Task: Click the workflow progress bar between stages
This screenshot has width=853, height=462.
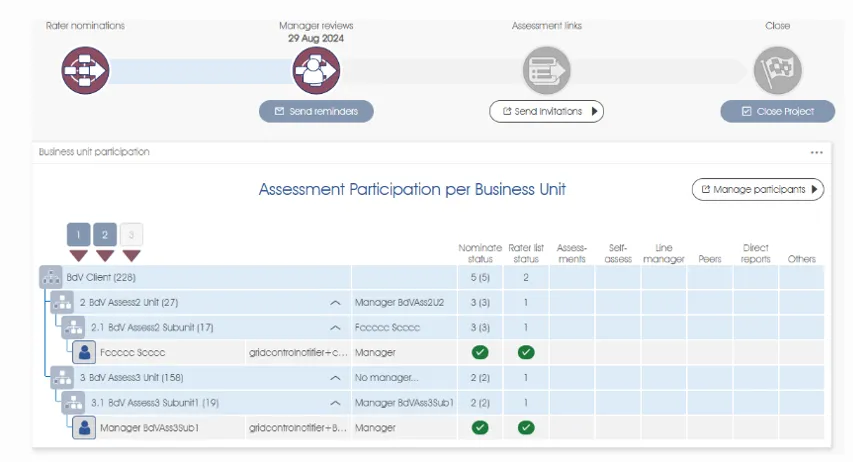Action: pyautogui.click(x=200, y=71)
